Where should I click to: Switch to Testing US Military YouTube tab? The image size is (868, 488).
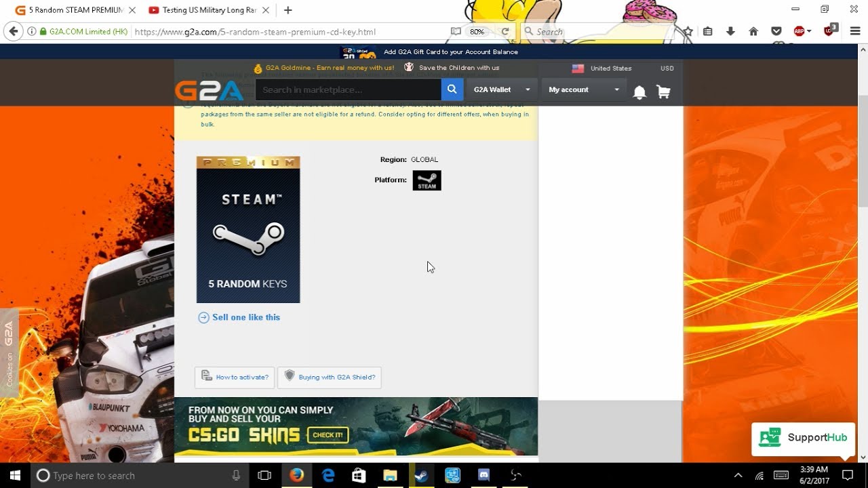pyautogui.click(x=208, y=10)
